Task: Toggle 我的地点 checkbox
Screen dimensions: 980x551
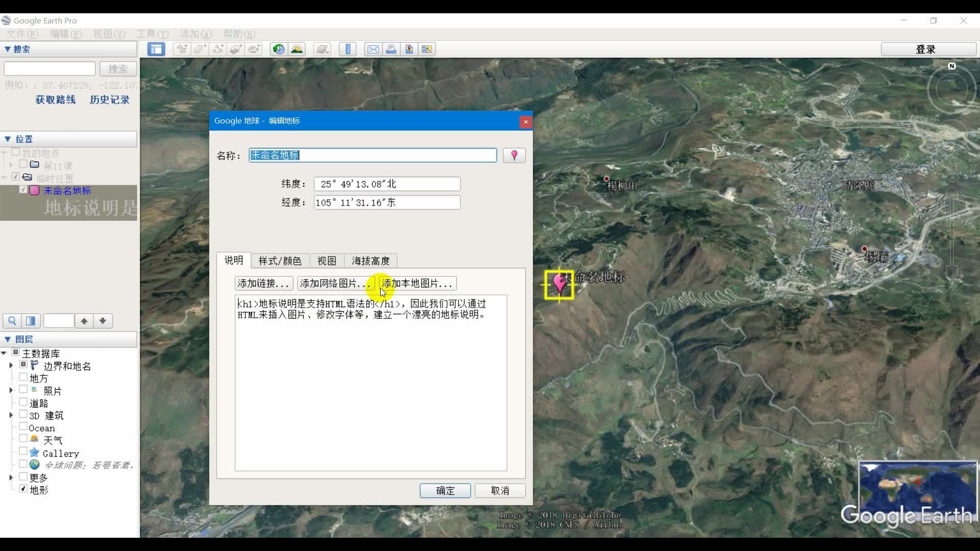Action: pos(16,152)
